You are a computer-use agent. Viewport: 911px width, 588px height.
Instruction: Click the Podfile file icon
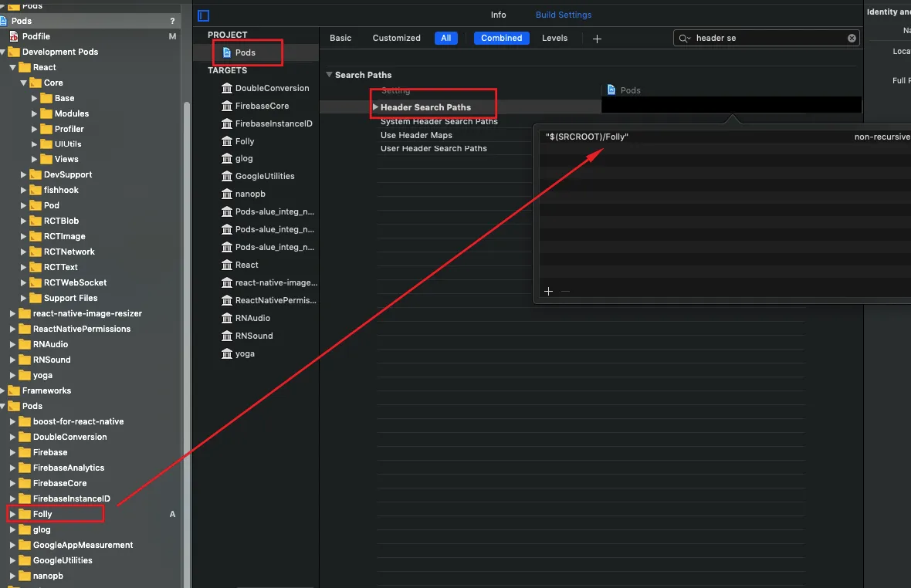(x=14, y=36)
